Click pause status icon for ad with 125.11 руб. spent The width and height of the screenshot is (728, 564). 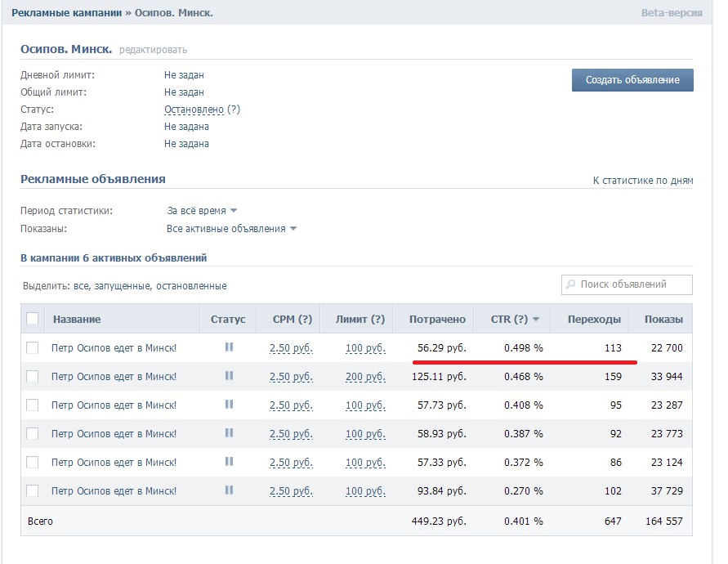pos(229,376)
